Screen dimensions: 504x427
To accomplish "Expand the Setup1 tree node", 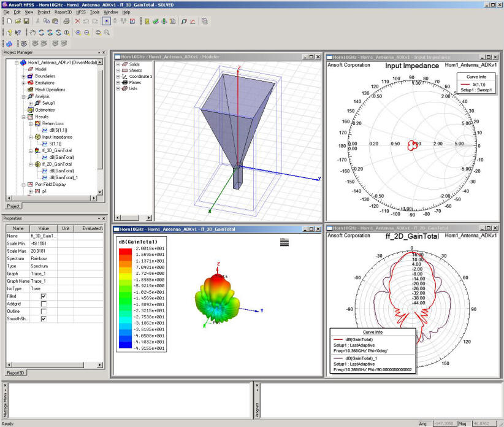I will point(31,103).
